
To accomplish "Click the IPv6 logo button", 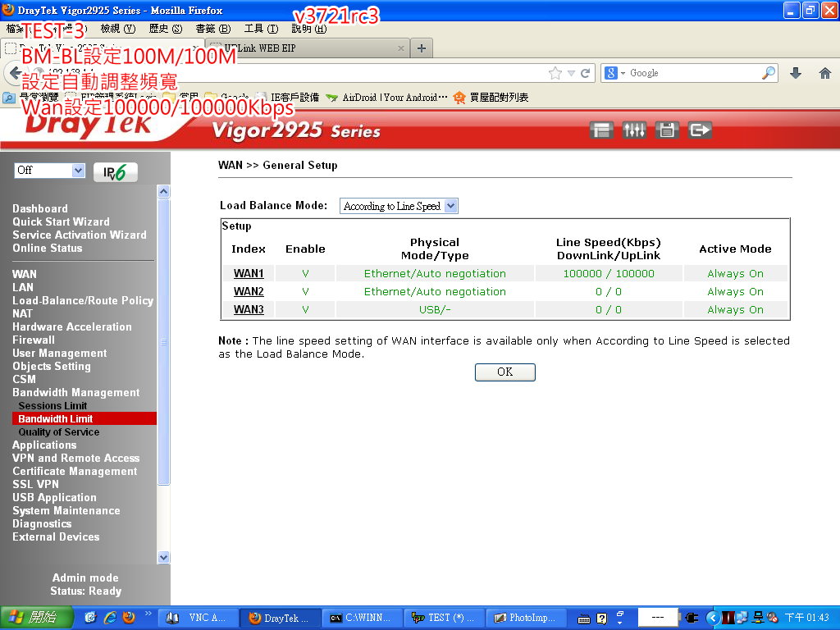I will coord(115,172).
